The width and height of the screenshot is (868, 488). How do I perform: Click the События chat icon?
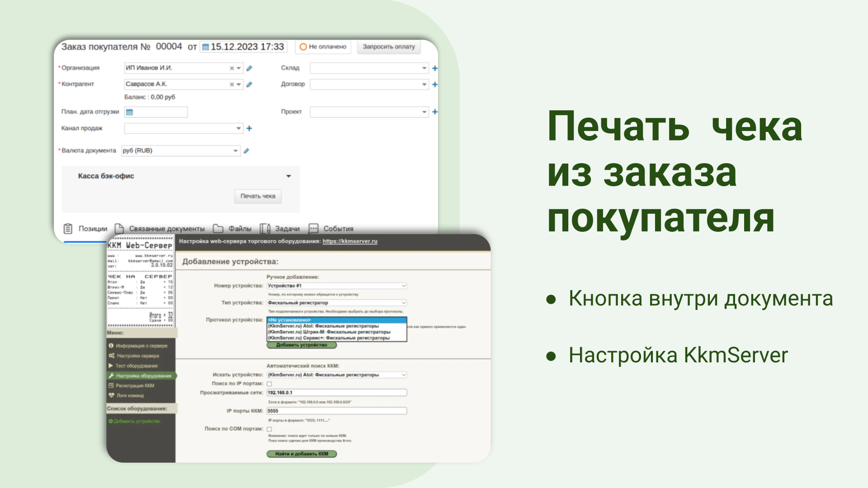click(x=313, y=229)
